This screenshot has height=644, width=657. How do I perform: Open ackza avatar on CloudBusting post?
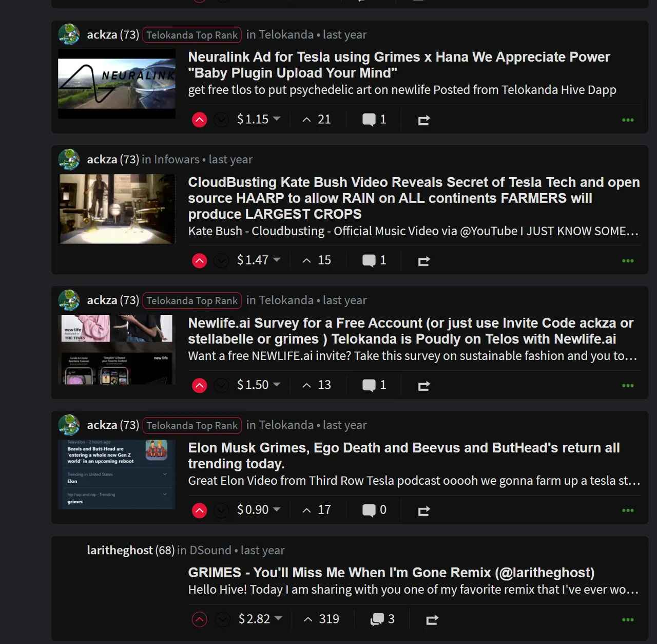(69, 159)
